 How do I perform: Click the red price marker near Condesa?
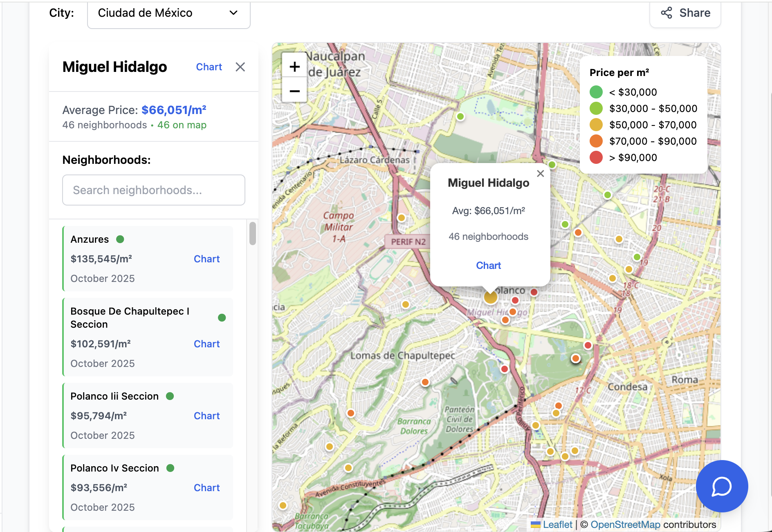point(588,345)
